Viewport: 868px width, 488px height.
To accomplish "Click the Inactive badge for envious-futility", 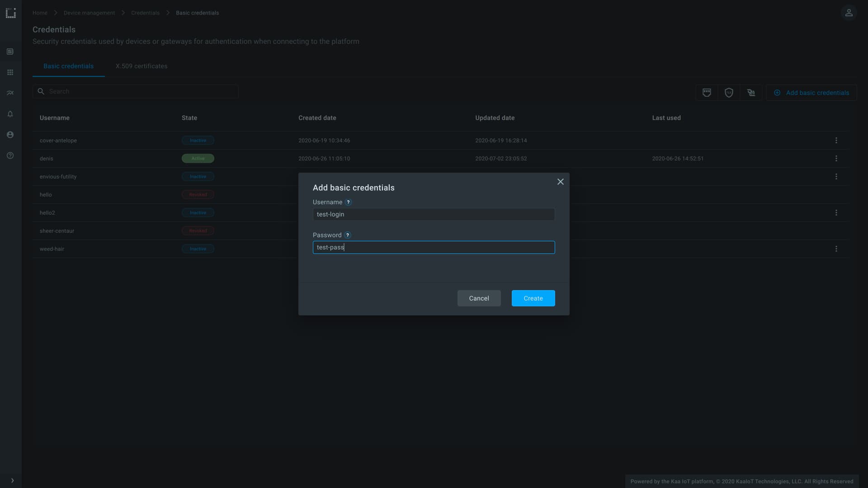I will (x=198, y=177).
